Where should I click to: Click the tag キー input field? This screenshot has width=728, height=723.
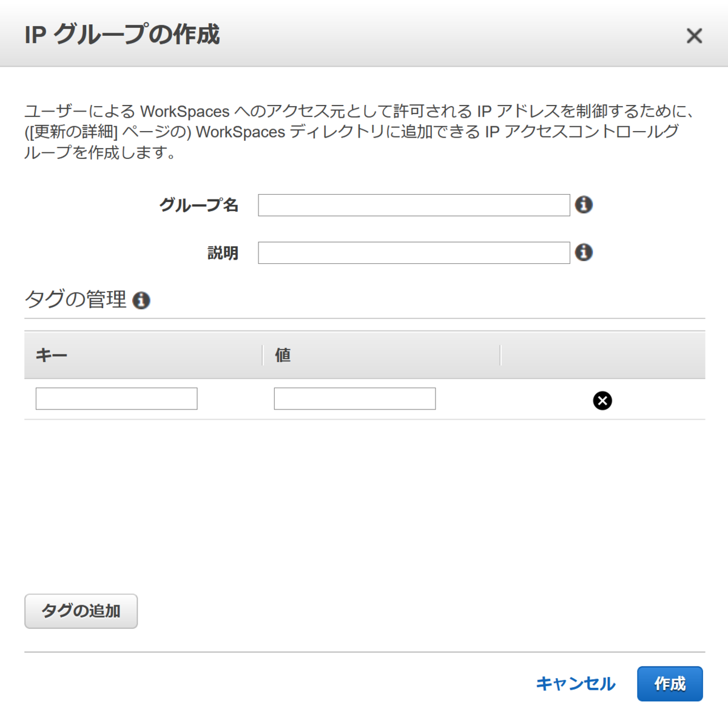(x=116, y=398)
